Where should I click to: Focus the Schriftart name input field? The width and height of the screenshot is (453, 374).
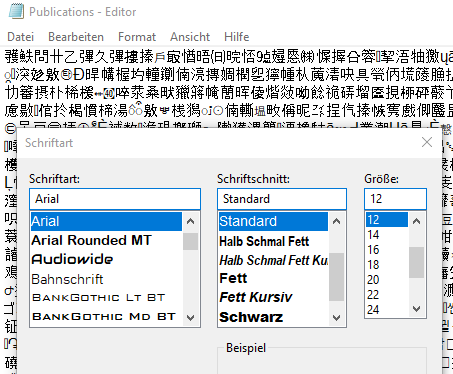115,199
